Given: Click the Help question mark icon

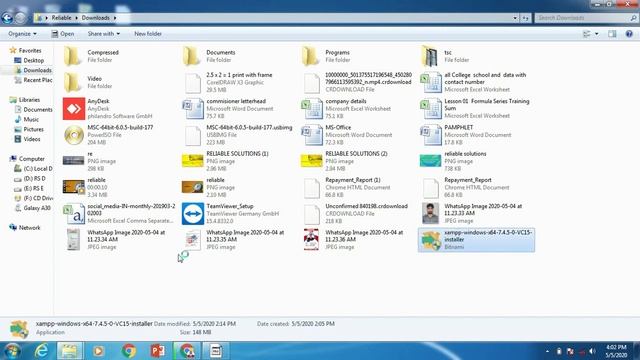Looking at the screenshot, I should point(629,34).
